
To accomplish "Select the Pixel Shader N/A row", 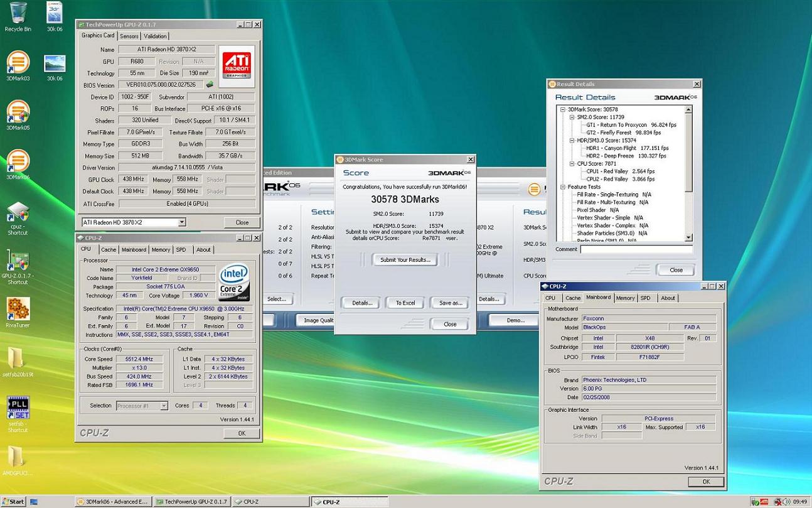I will tap(597, 210).
